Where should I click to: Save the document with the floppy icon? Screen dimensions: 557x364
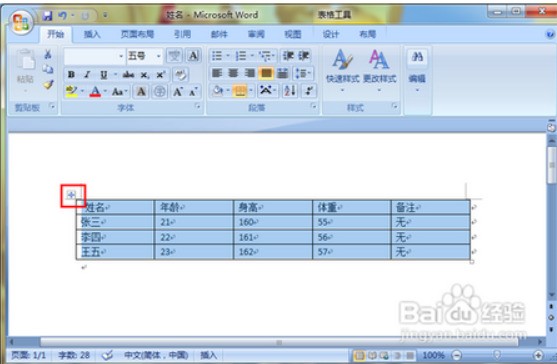[x=47, y=16]
